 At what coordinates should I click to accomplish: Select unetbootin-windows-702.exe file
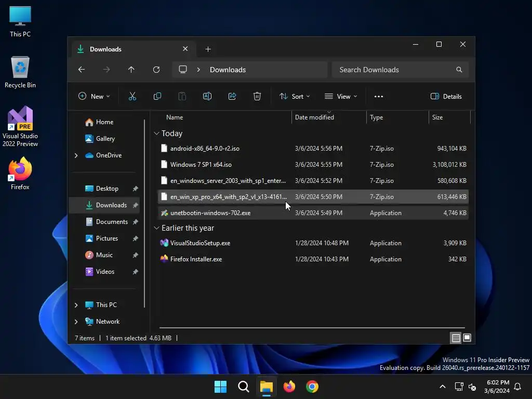click(x=313, y=213)
